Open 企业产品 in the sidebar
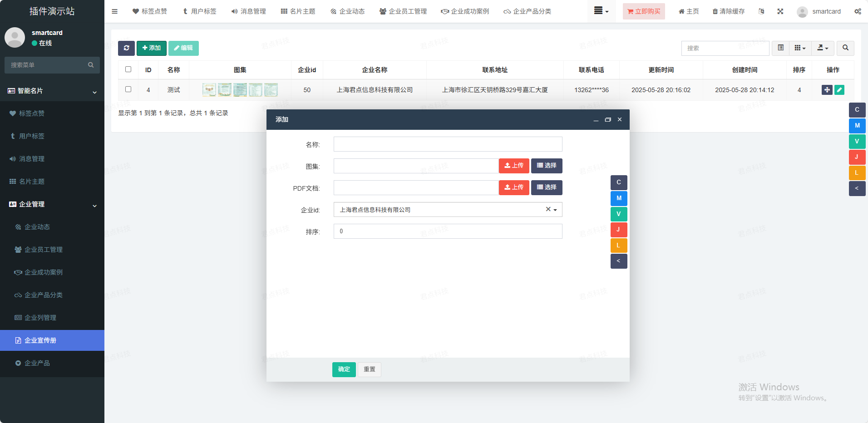The image size is (868, 423). (x=37, y=363)
